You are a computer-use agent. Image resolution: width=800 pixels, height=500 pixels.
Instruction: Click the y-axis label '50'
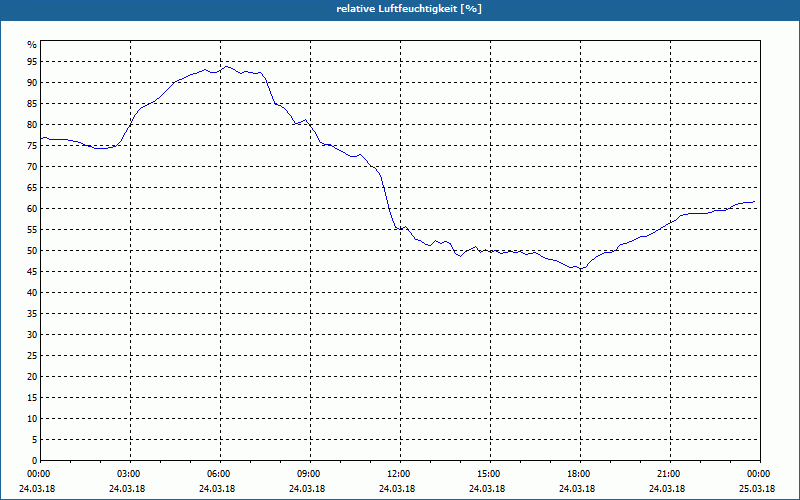click(32, 251)
